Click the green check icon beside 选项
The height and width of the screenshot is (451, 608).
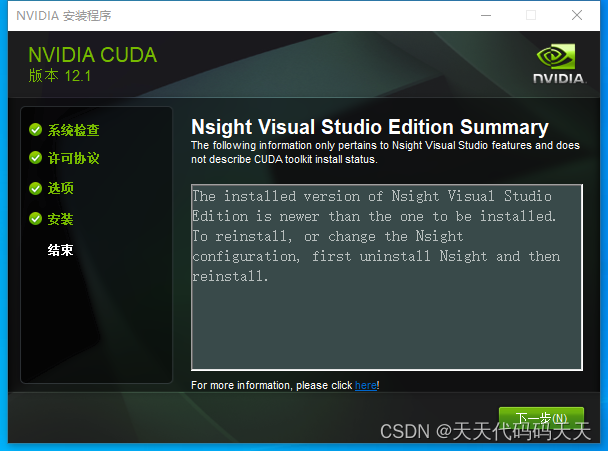click(x=35, y=188)
